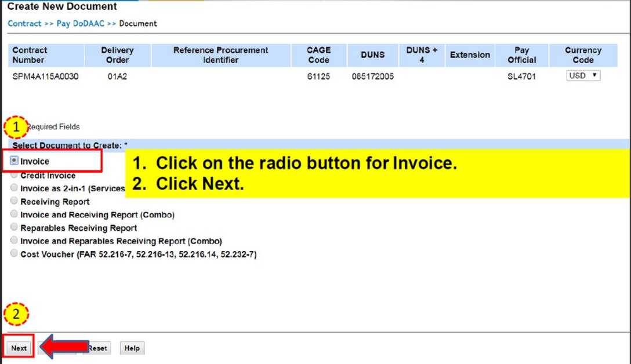Click the DUNS column header

tap(372, 55)
